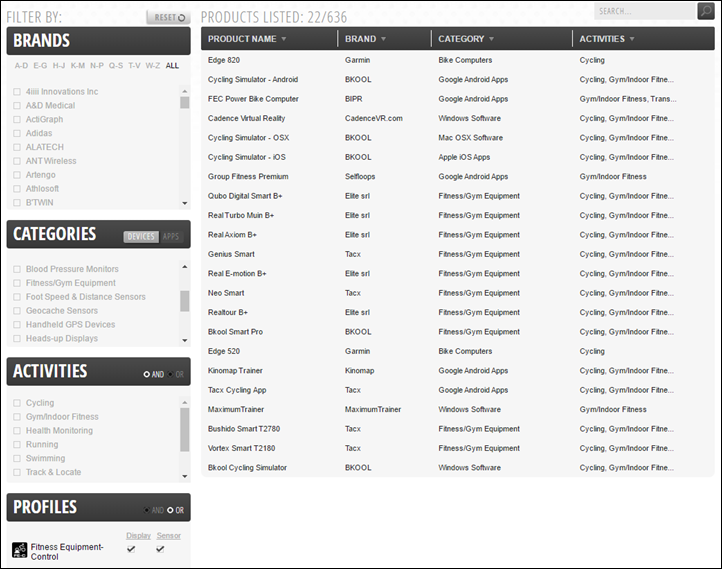Filter brands by the K-M letter range
The image size is (722, 569).
pos(77,66)
